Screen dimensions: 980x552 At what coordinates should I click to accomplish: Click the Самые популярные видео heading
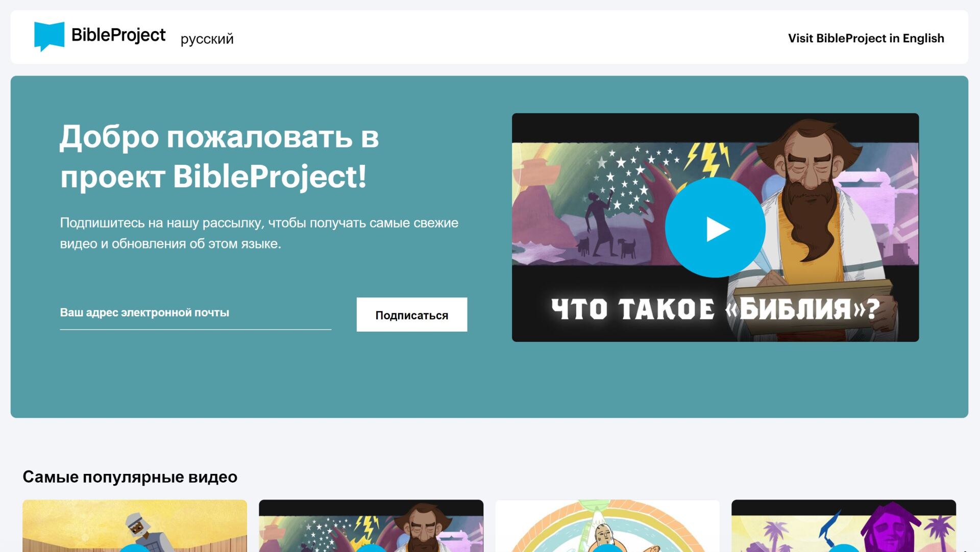tap(130, 477)
